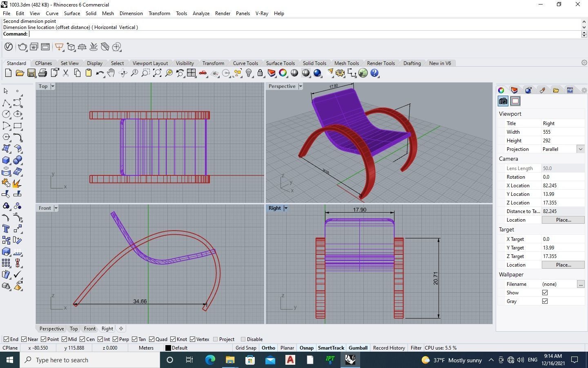The height and width of the screenshot is (368, 588).
Task: Click the Print icon
Action: coord(42,73)
